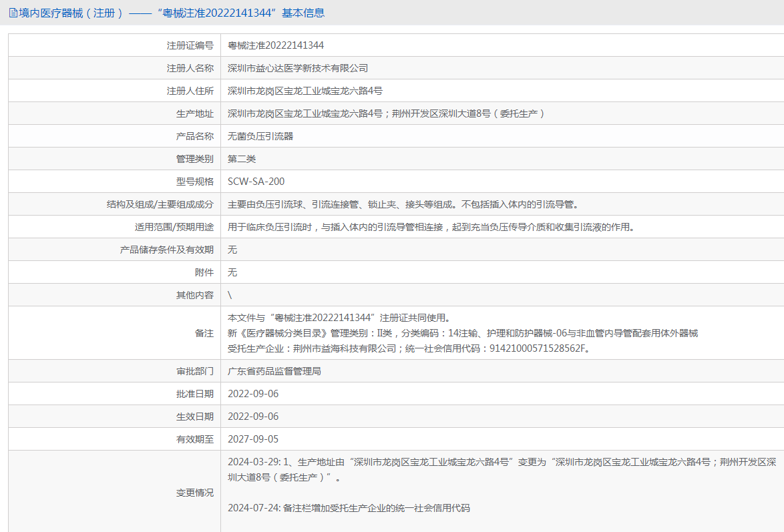
Task: Click the 生效日期 row label
Action: pos(195,417)
